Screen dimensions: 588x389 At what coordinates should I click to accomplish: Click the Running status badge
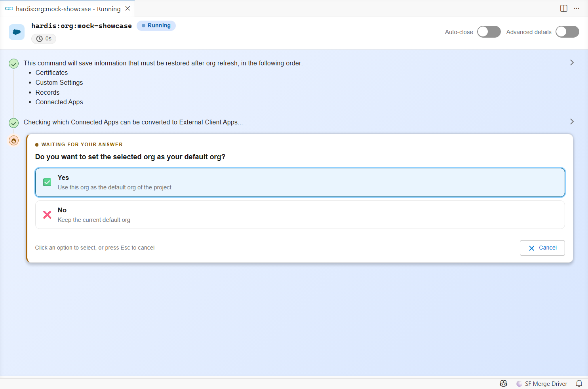[156, 26]
